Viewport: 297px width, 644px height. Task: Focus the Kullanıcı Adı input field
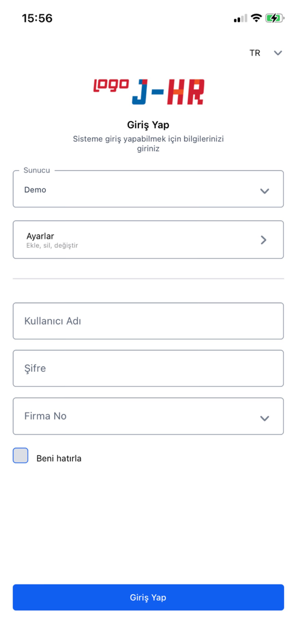tap(148, 321)
